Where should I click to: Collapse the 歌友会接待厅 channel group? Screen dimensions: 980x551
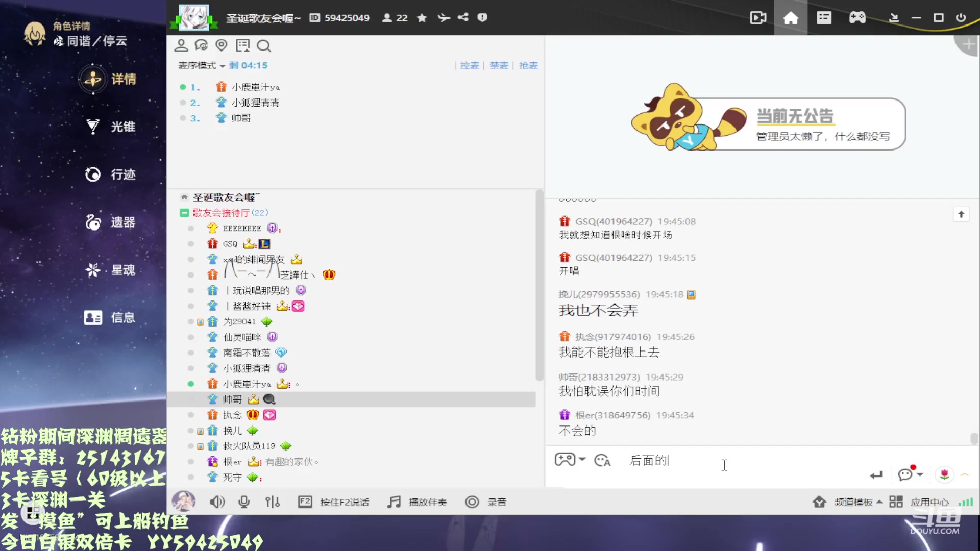coord(184,213)
